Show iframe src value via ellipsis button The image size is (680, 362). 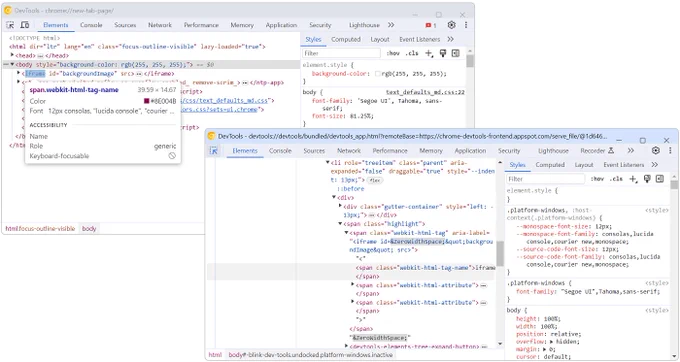pos(139,74)
